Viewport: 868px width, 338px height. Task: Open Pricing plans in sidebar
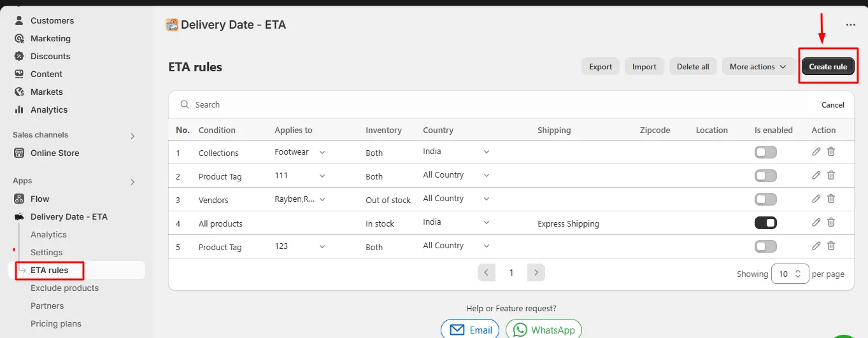(x=56, y=323)
